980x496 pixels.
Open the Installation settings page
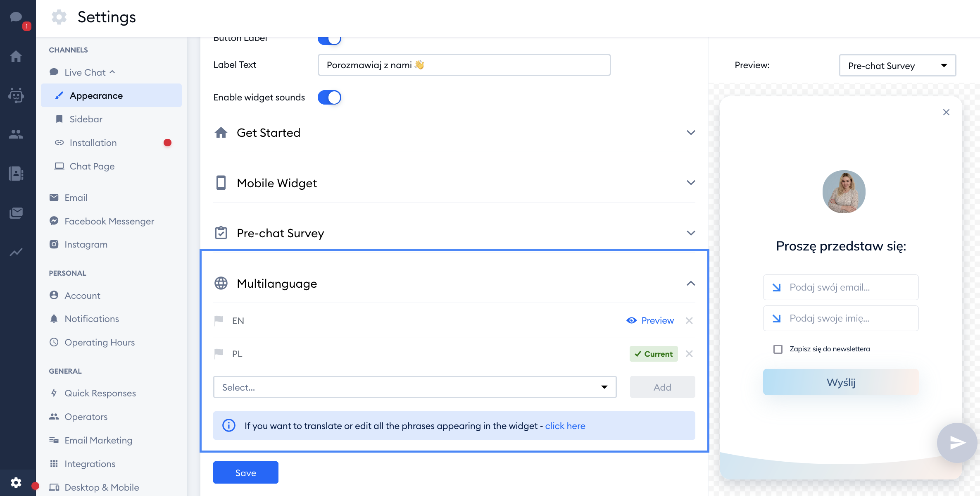93,143
